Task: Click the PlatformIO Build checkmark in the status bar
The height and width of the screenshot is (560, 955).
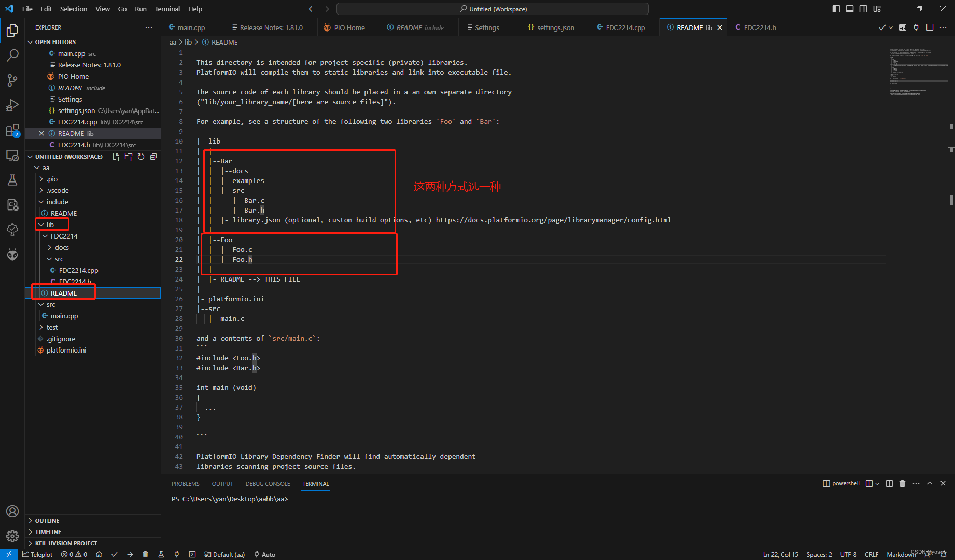Action: 115,554
